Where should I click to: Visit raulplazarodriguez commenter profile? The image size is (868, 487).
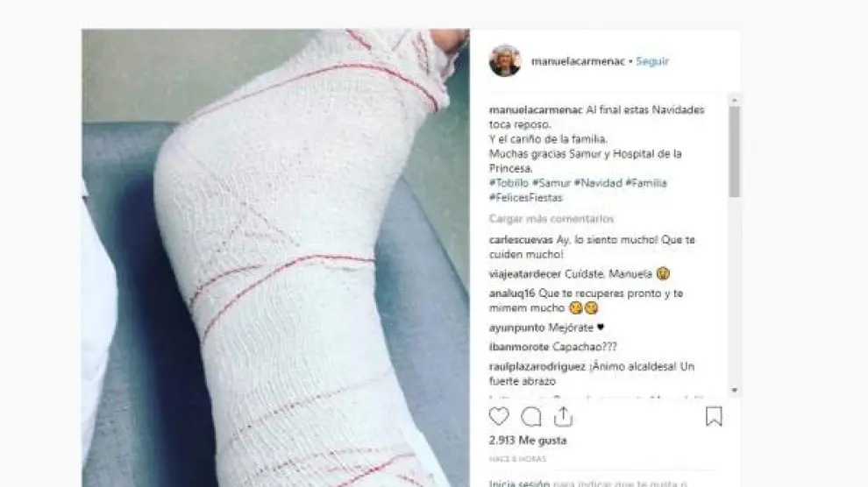(x=537, y=366)
